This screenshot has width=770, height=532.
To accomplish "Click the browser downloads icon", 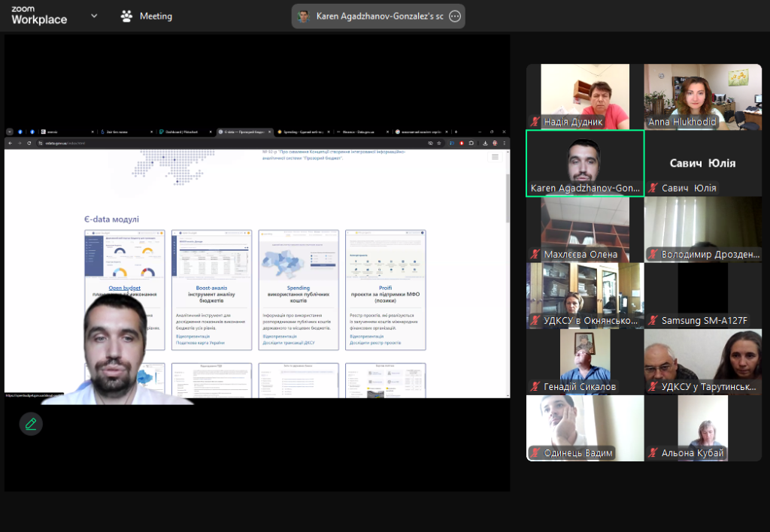I will click(x=485, y=143).
